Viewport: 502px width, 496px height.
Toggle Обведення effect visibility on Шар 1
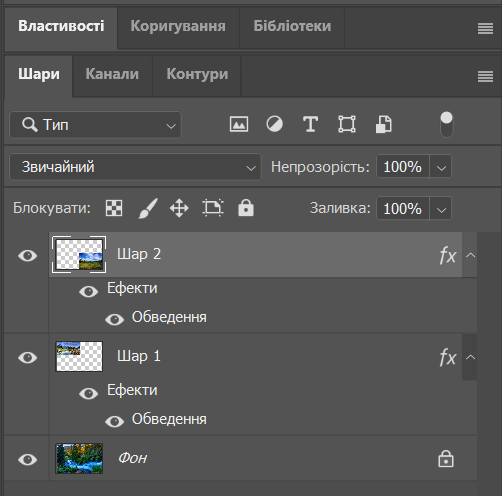[114, 421]
